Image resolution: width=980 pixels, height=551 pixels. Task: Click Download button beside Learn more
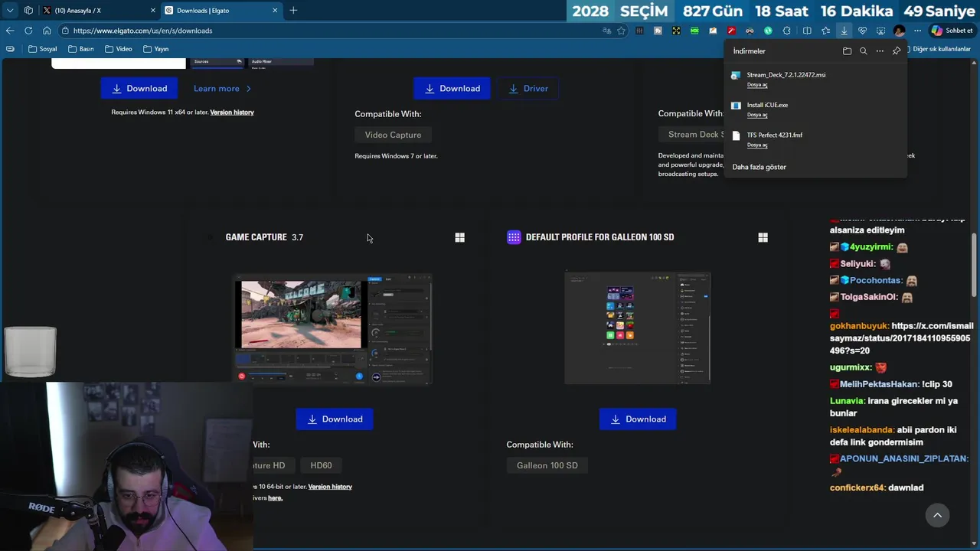point(139,89)
